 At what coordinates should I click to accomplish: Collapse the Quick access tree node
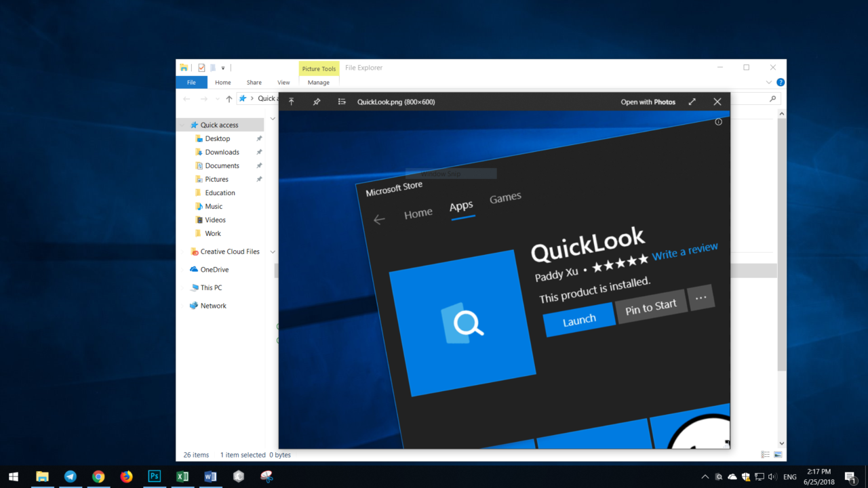[182, 125]
